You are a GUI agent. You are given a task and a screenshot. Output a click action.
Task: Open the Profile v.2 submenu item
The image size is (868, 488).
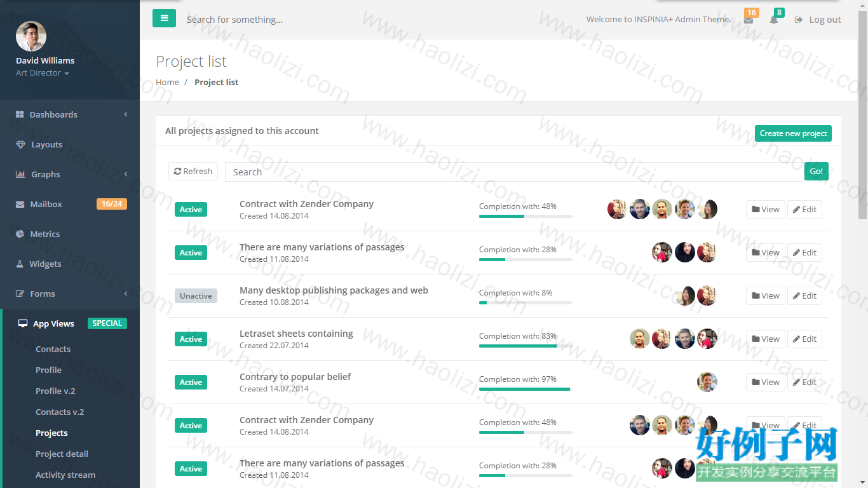(x=55, y=391)
